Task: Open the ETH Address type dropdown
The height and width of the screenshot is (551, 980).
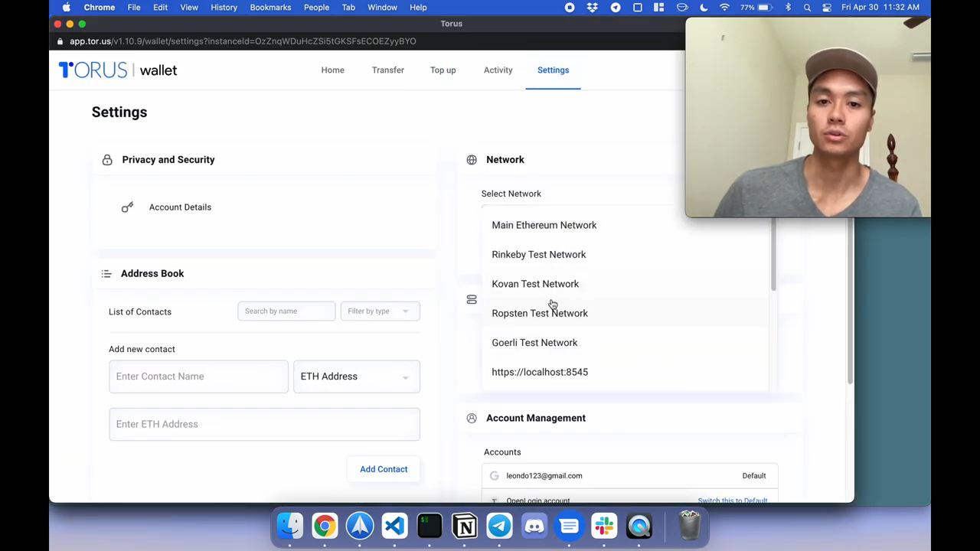Action: coord(357,377)
